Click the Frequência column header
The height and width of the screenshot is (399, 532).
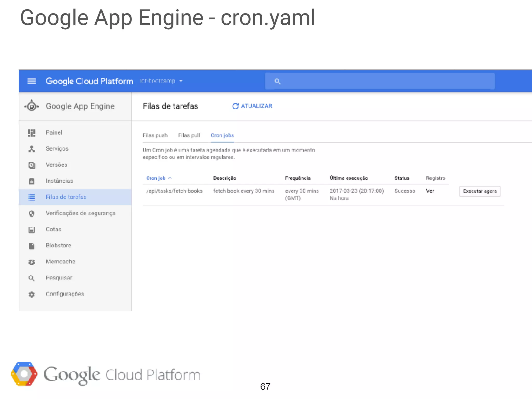click(x=298, y=178)
